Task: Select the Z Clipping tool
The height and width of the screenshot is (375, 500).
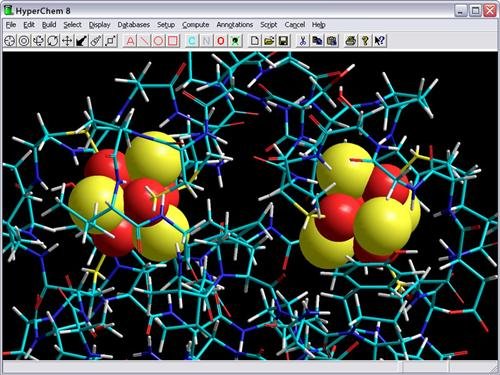Action: 111,41
